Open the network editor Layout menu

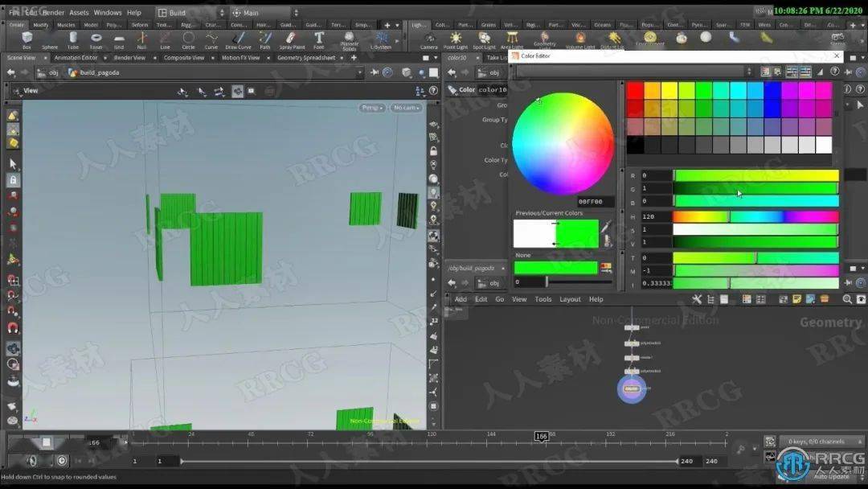(570, 299)
